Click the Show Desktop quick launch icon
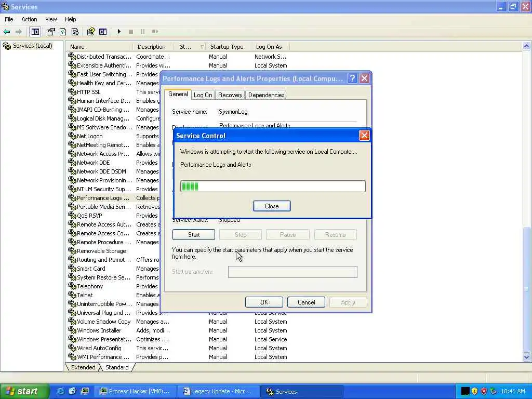 coord(85,391)
